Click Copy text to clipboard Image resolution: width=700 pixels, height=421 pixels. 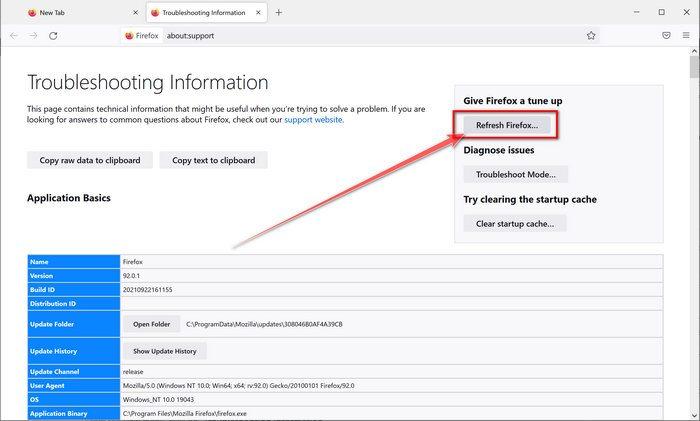point(213,160)
